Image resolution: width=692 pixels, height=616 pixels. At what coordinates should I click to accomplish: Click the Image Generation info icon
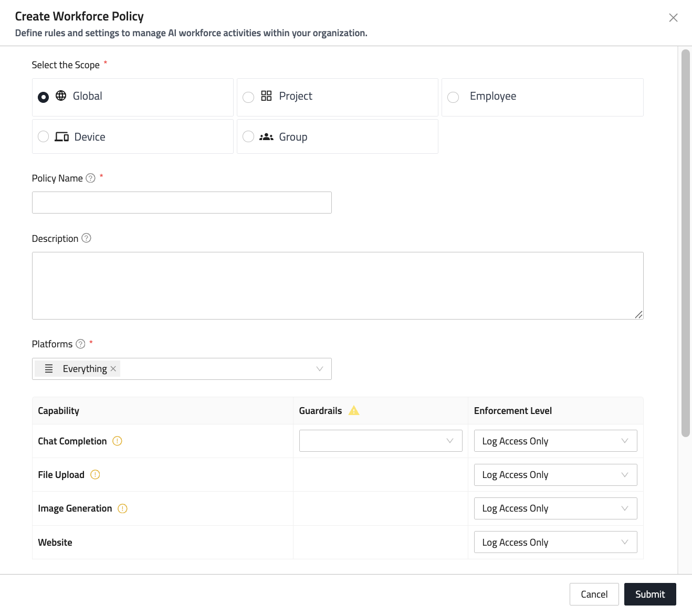tap(122, 508)
